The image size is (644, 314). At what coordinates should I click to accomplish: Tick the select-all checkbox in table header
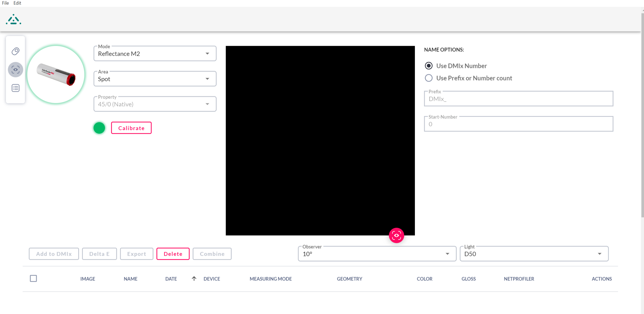pyautogui.click(x=33, y=278)
